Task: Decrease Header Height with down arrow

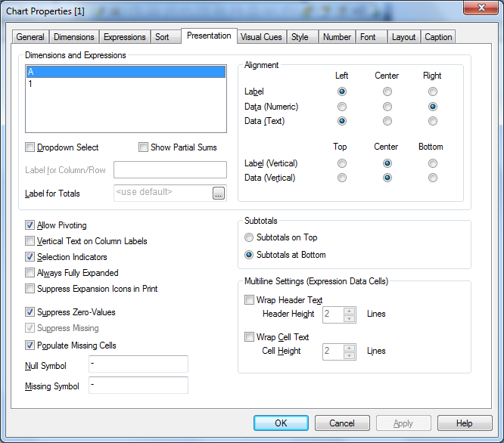Action: pyautogui.click(x=349, y=318)
